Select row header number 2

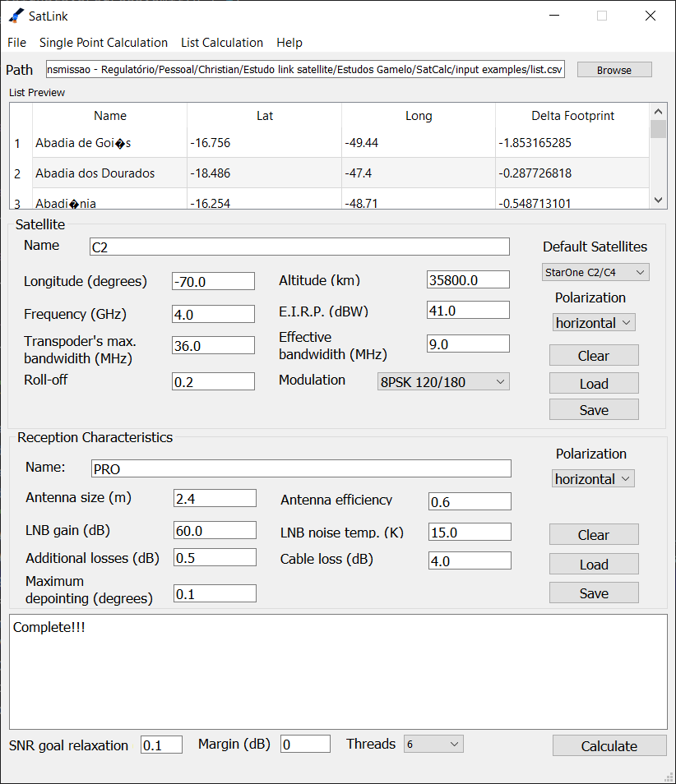tap(21, 173)
